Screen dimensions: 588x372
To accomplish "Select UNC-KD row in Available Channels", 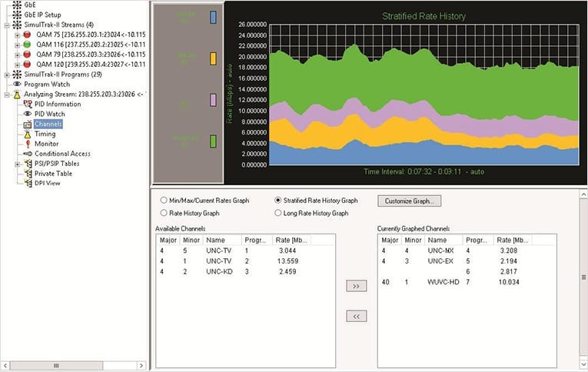I will click(x=246, y=271).
